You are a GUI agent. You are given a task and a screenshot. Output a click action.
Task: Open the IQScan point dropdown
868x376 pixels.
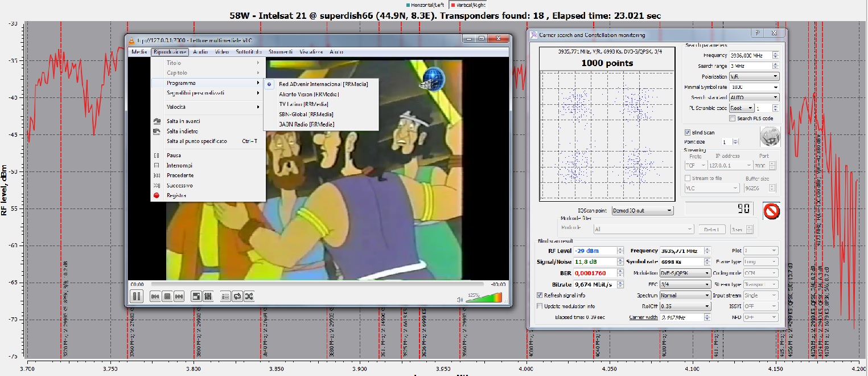641,211
